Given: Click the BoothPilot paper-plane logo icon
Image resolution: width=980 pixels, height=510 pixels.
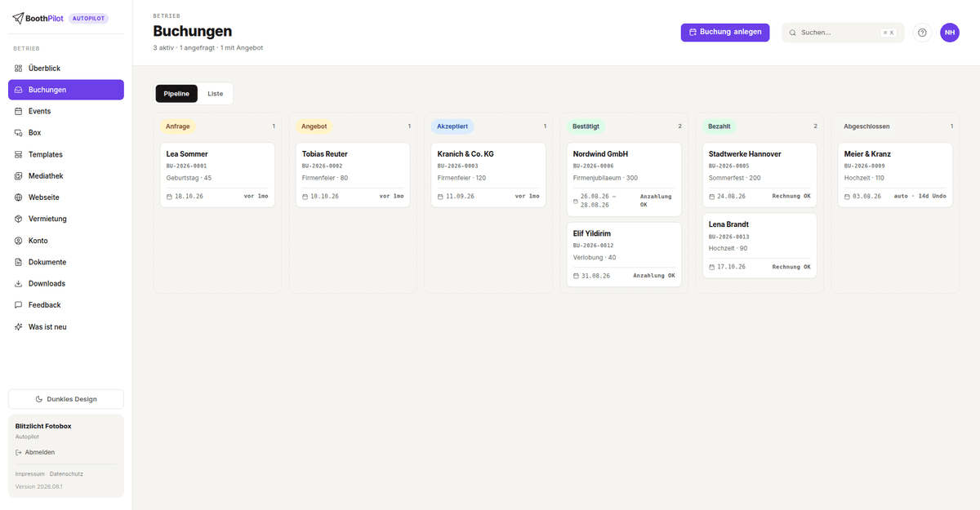Looking at the screenshot, I should click(17, 18).
